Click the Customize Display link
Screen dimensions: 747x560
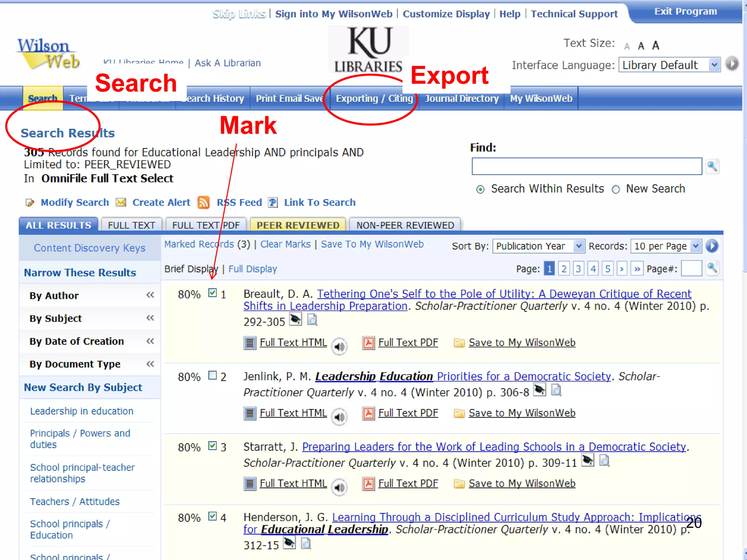coord(446,14)
